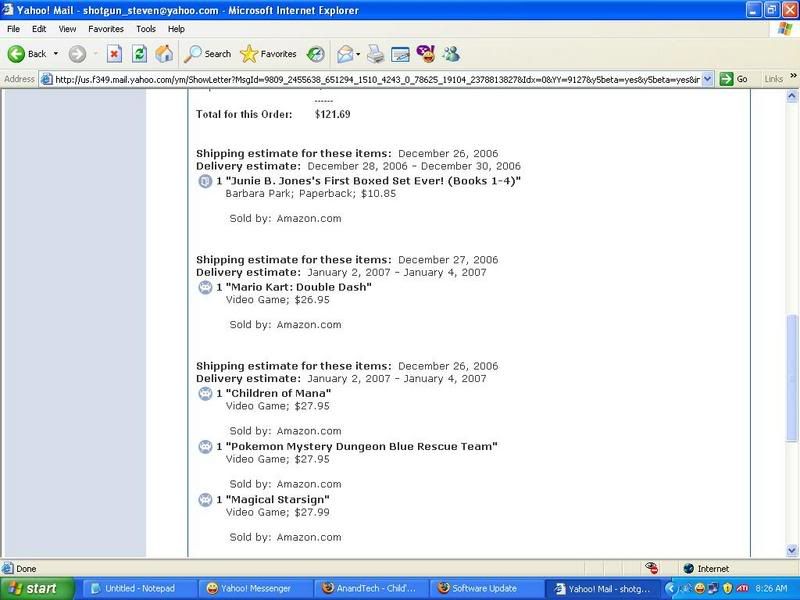Click the Edit page toolbar icon
This screenshot has width=800, height=600.
[x=400, y=54]
